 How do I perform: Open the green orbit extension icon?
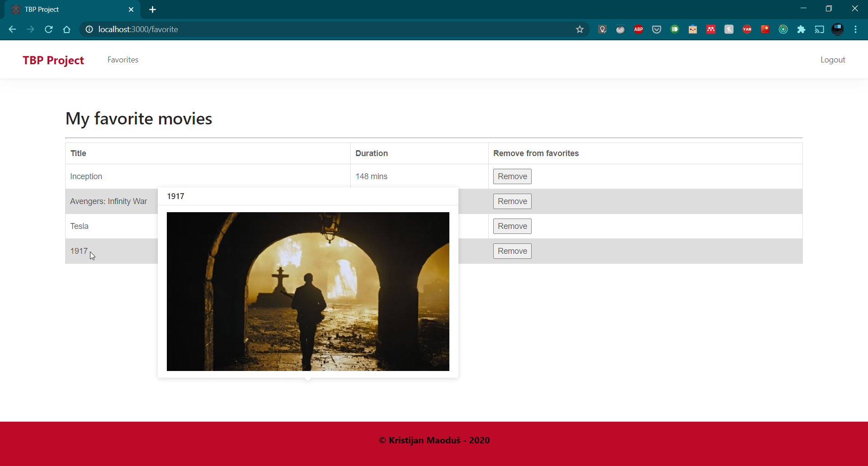pos(783,29)
